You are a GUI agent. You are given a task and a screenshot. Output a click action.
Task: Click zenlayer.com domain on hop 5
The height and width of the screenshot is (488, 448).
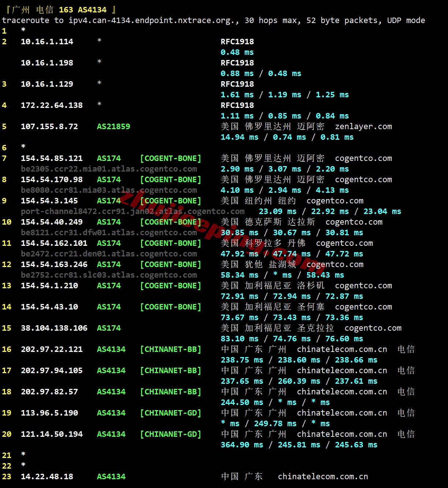click(363, 127)
